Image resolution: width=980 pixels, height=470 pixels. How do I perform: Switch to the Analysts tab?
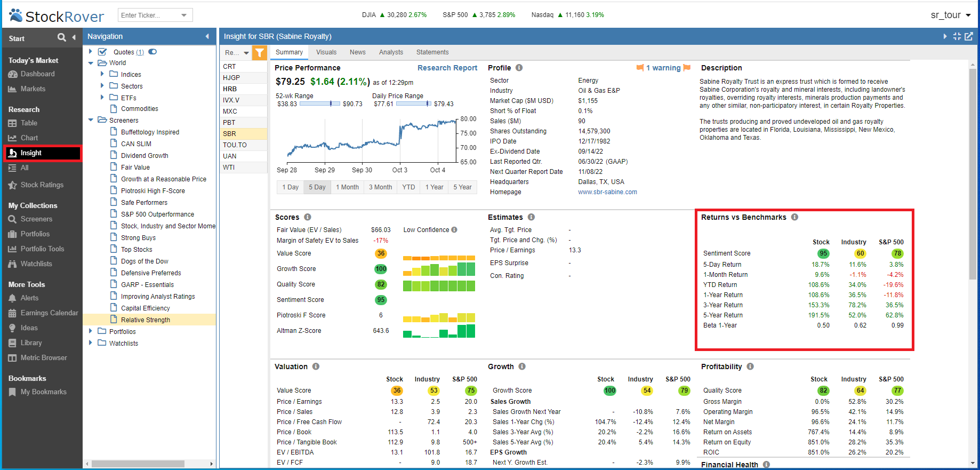point(391,52)
